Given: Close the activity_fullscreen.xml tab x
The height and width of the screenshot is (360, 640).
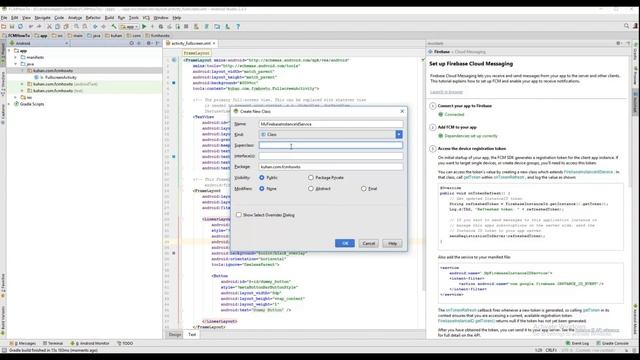Looking at the screenshot, I should [x=214, y=43].
